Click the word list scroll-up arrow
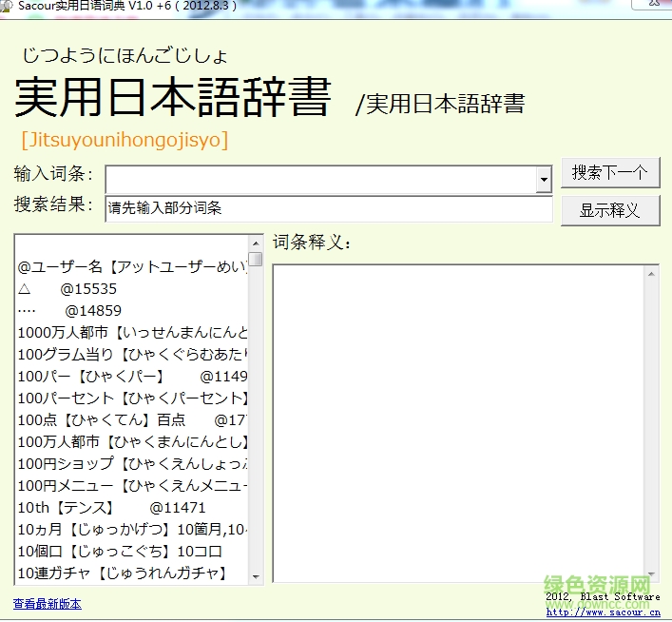The height and width of the screenshot is (622, 672). coord(256,243)
